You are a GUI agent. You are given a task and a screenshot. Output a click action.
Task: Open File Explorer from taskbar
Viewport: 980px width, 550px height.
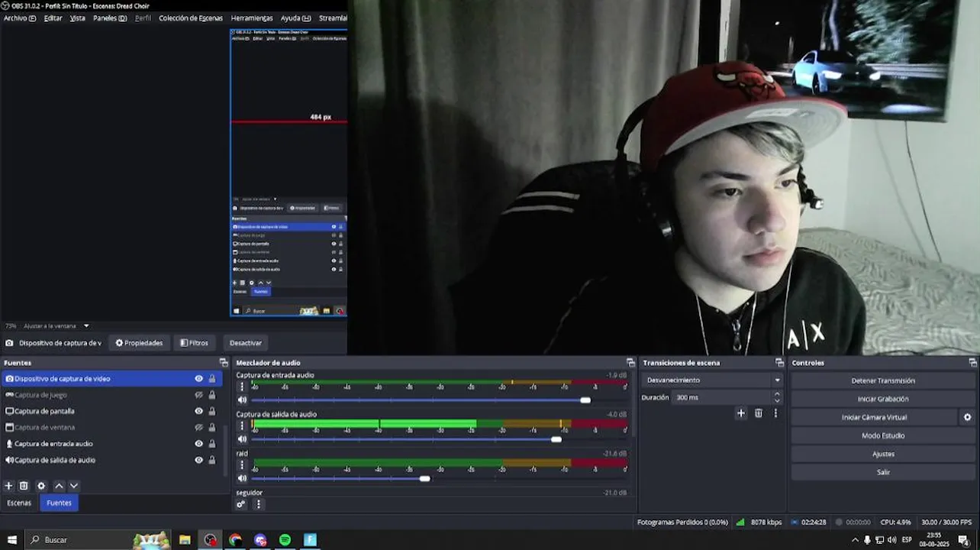(x=185, y=540)
